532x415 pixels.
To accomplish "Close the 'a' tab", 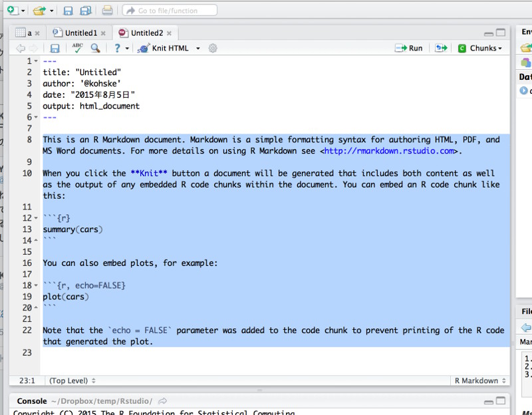I will tap(37, 33).
